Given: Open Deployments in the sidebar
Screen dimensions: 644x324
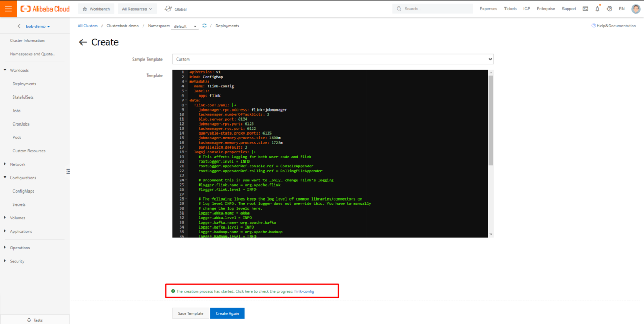Looking at the screenshot, I should coord(25,84).
